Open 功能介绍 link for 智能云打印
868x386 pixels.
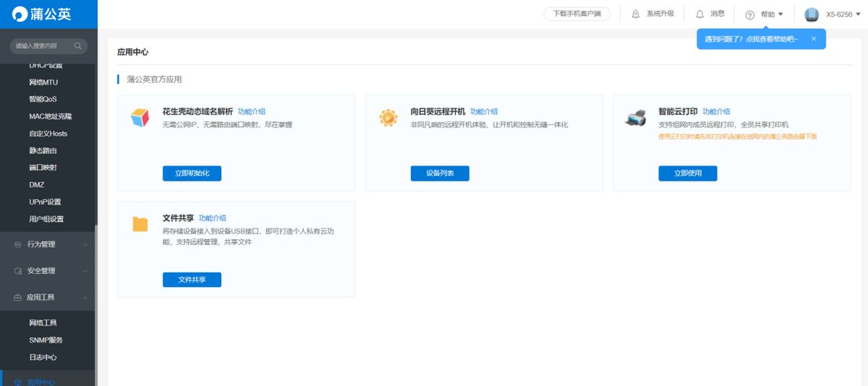[716, 112]
